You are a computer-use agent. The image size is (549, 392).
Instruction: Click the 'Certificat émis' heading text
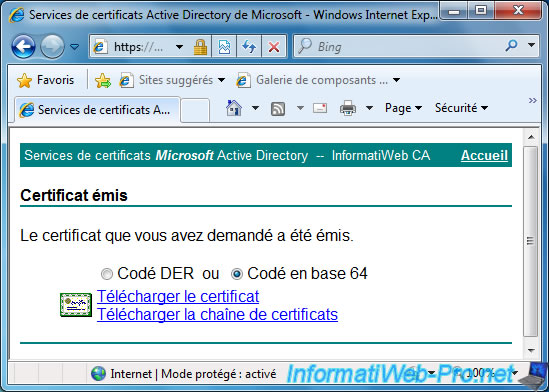point(74,195)
